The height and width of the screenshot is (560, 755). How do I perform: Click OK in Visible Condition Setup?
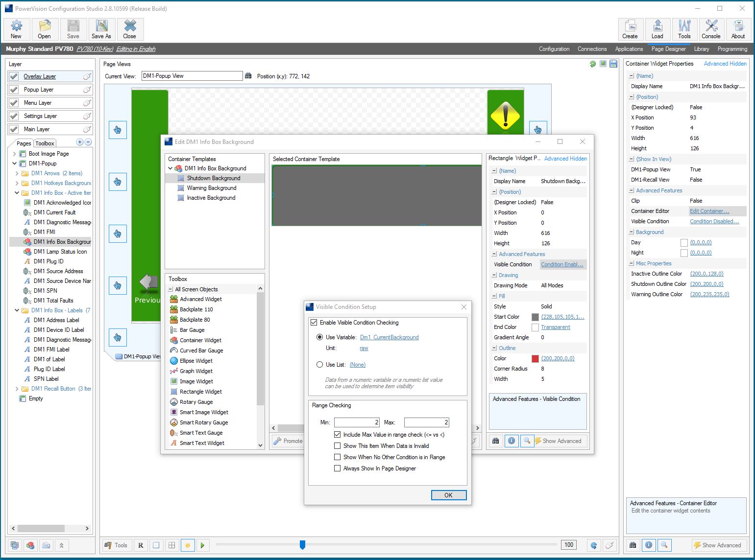point(448,495)
